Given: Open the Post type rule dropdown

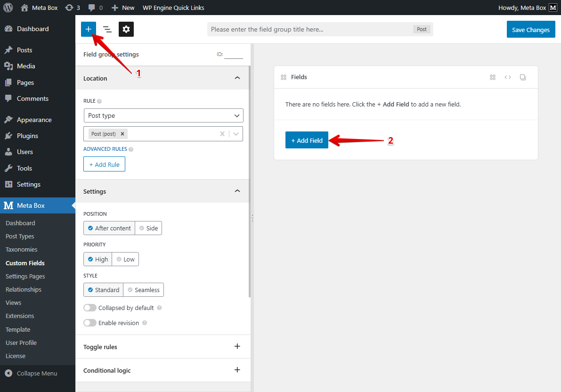Looking at the screenshot, I should (x=163, y=115).
